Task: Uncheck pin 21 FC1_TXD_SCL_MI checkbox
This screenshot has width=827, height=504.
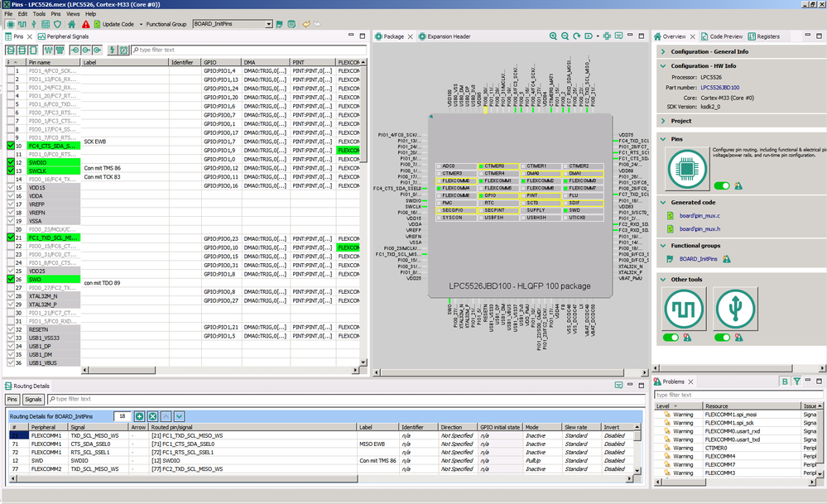Action: tap(11, 238)
